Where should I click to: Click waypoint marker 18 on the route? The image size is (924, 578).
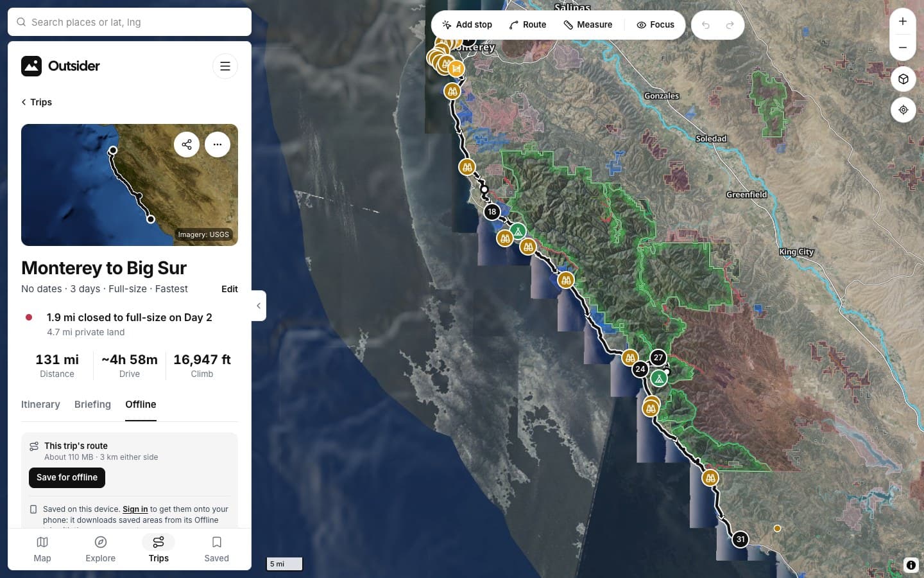(x=492, y=211)
